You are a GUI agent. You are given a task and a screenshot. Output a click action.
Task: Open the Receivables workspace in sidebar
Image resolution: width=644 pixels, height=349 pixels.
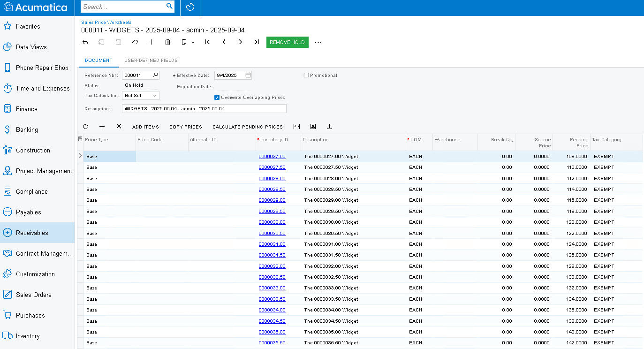38,233
